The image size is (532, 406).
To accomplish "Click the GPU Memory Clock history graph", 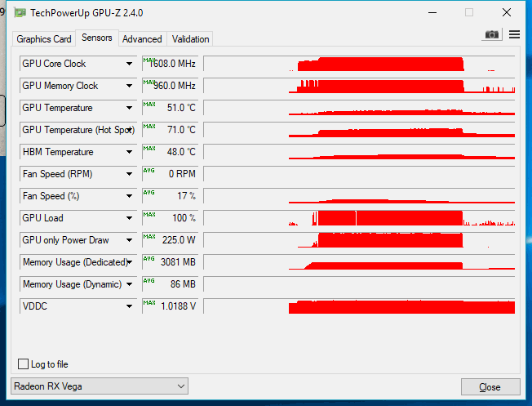I will (359, 86).
